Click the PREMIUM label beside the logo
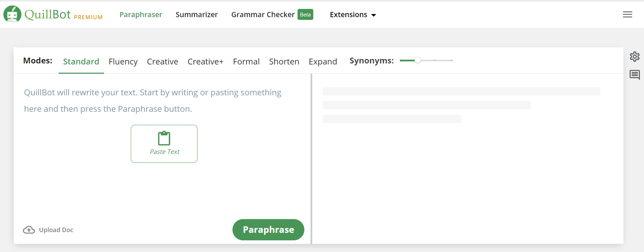Screen dimensions: 644x252 88,17
